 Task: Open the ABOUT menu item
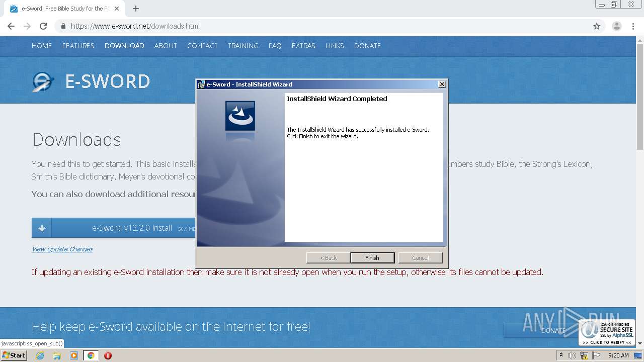[x=166, y=46]
